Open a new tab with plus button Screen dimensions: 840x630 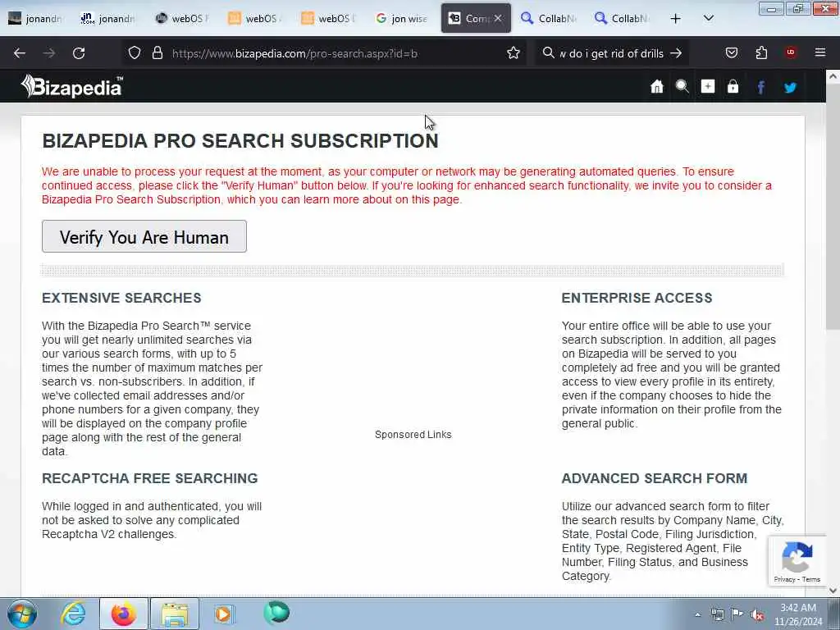click(676, 19)
